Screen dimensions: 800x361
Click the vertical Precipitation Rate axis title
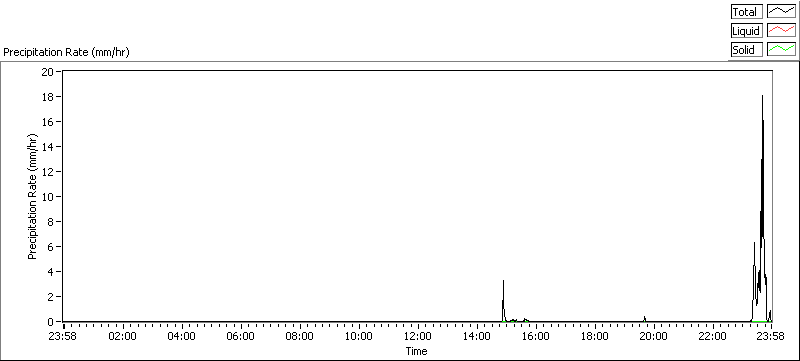click(32, 197)
